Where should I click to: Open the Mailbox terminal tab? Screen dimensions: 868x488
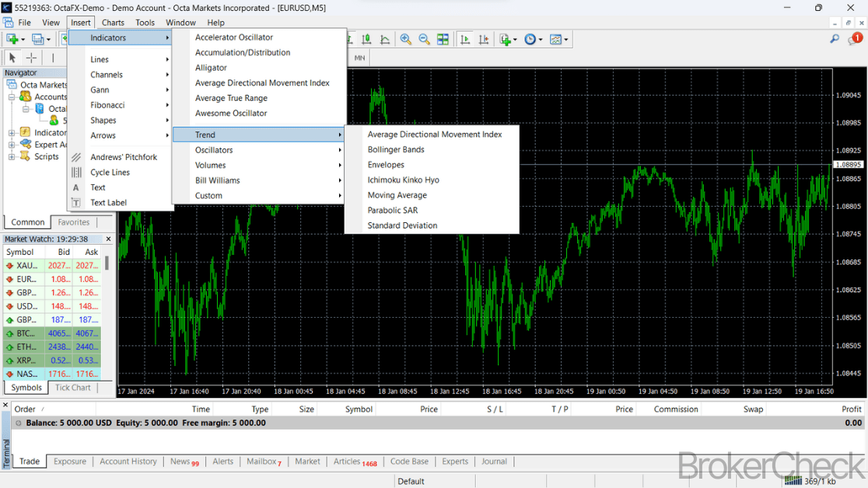pos(264,462)
